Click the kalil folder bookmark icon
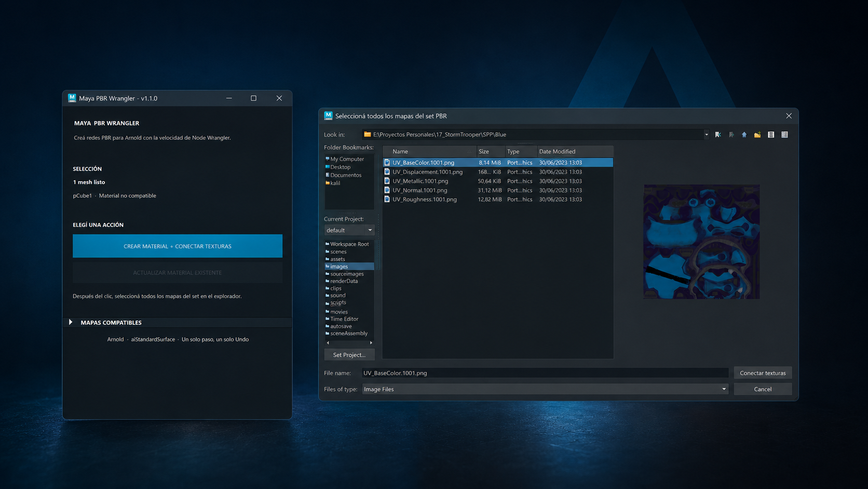The image size is (868, 489). coord(327,183)
